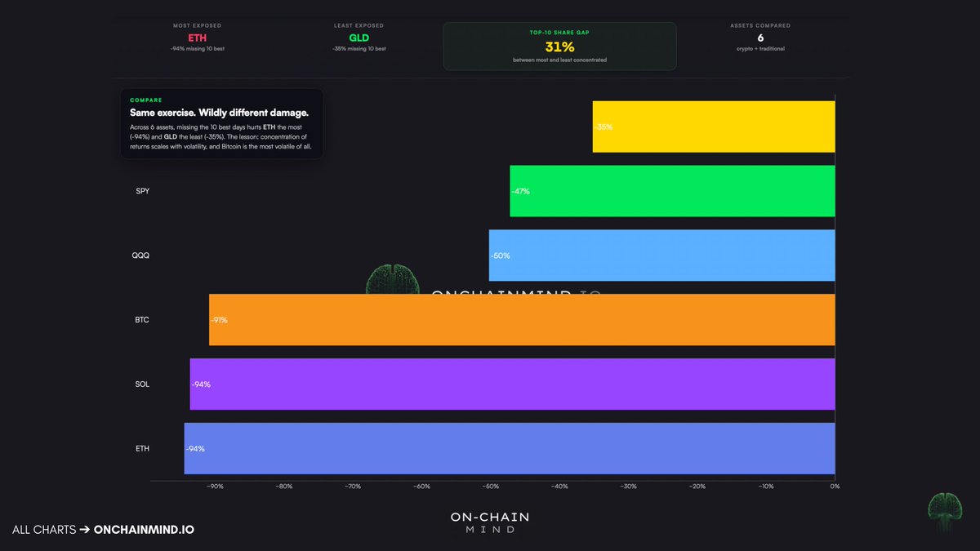Click the Least Exposed header label

(359, 25)
